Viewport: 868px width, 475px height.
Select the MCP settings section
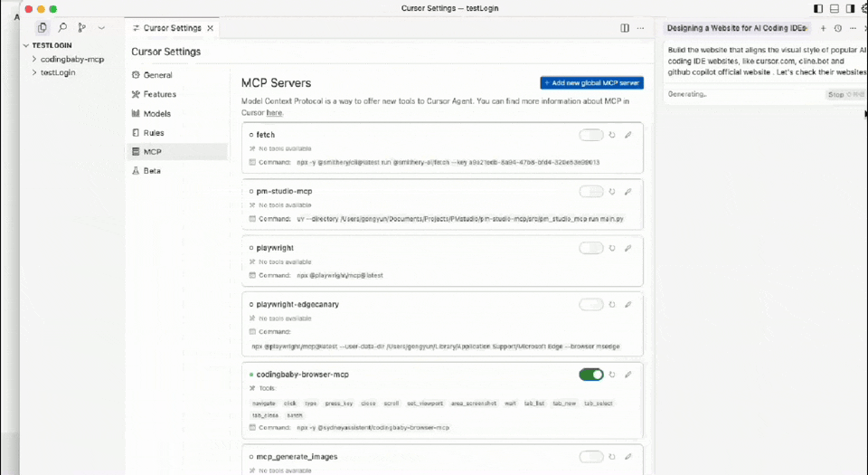(x=177, y=152)
